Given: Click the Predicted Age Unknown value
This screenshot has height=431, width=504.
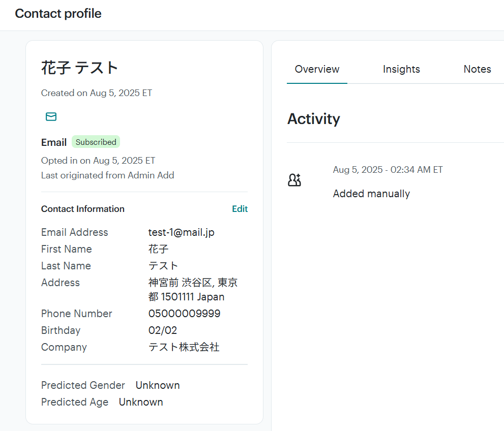Looking at the screenshot, I should (141, 402).
